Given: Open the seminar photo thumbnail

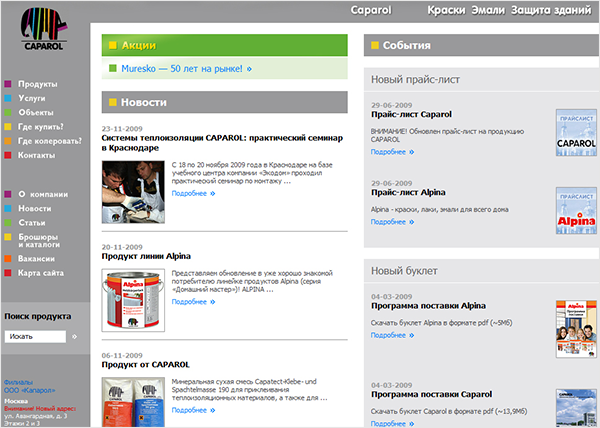Looking at the screenshot, I should click(x=133, y=192).
